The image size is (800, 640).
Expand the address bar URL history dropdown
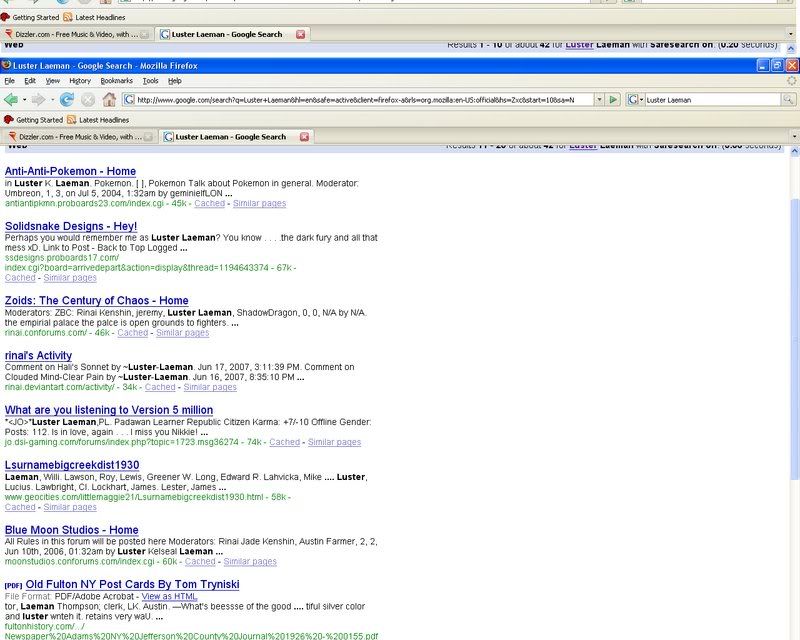click(x=599, y=100)
